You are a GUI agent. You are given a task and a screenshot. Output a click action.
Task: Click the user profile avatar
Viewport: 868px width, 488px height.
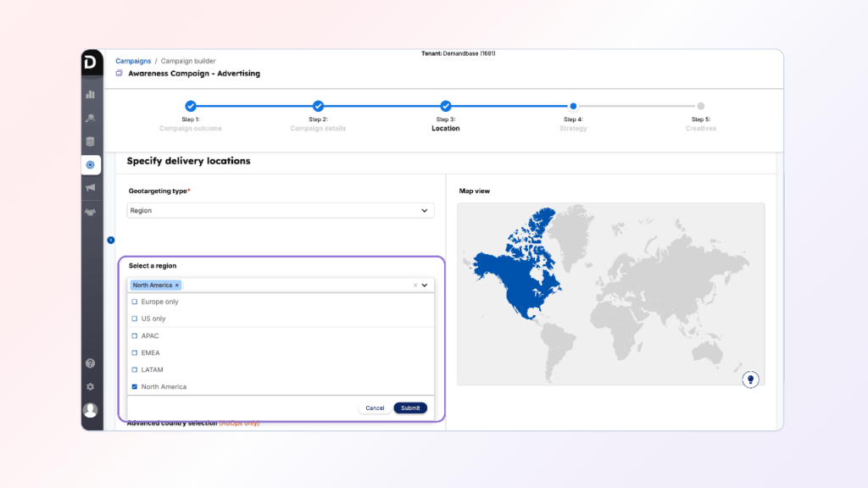[x=91, y=410]
